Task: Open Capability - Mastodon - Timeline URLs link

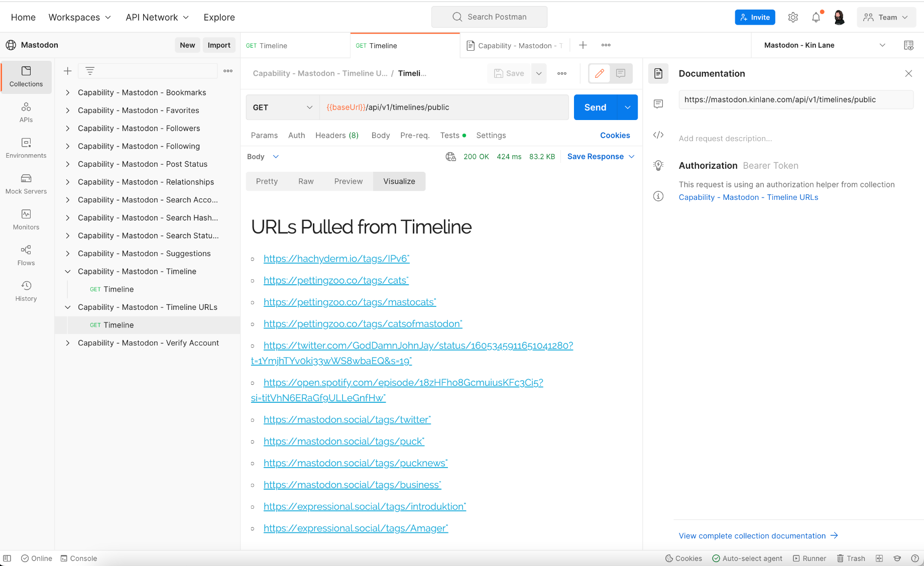Action: (748, 197)
